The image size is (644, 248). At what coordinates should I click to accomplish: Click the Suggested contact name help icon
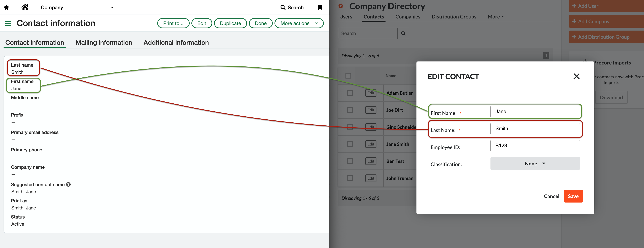68,185
